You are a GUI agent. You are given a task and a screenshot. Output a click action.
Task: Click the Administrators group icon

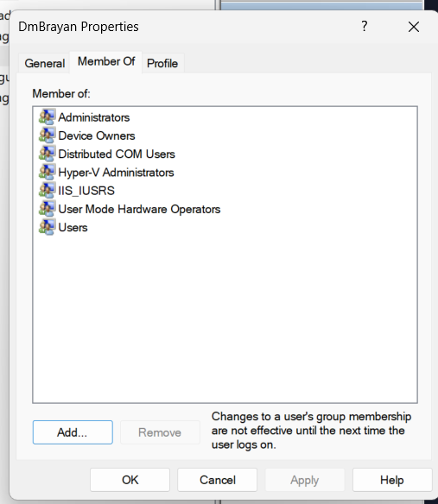point(47,117)
